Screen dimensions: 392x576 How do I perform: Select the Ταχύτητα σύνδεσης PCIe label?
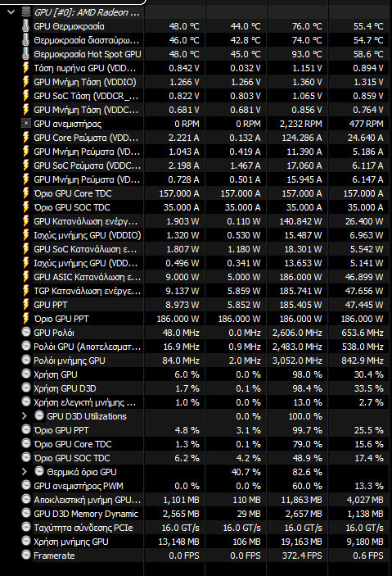pos(83,528)
